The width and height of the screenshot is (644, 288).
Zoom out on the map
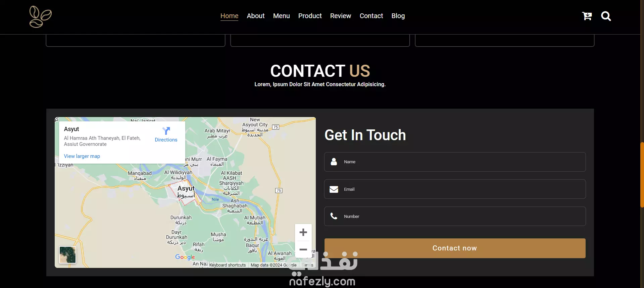(x=303, y=249)
